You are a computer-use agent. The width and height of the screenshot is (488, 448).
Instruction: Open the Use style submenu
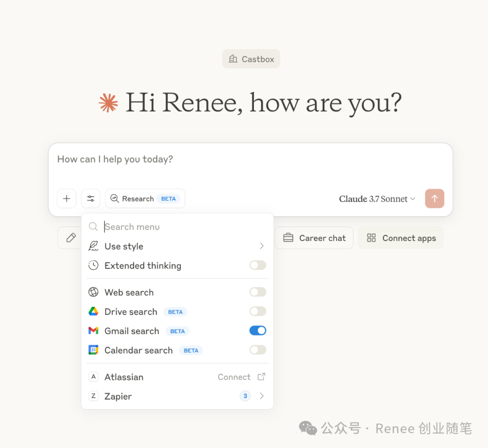click(x=178, y=246)
